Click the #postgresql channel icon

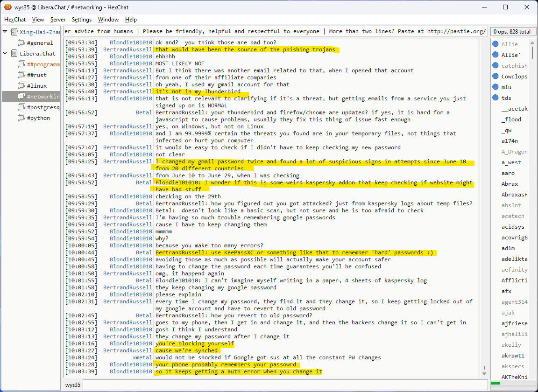(x=21, y=107)
